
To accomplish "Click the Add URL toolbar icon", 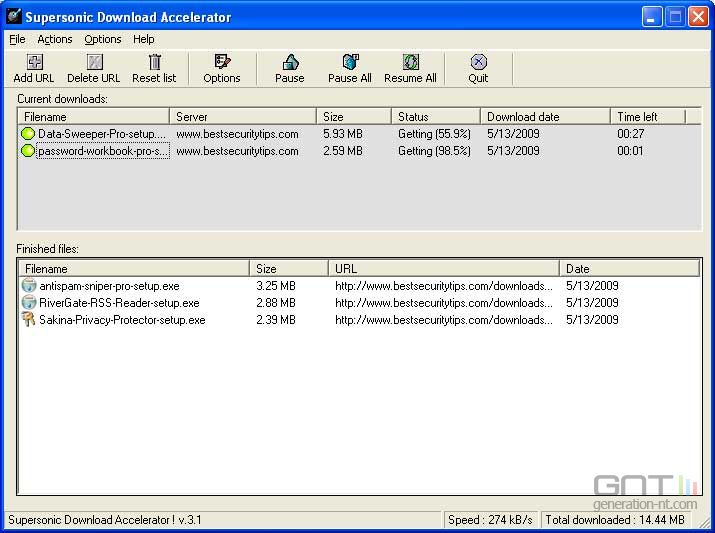I will tap(34, 63).
